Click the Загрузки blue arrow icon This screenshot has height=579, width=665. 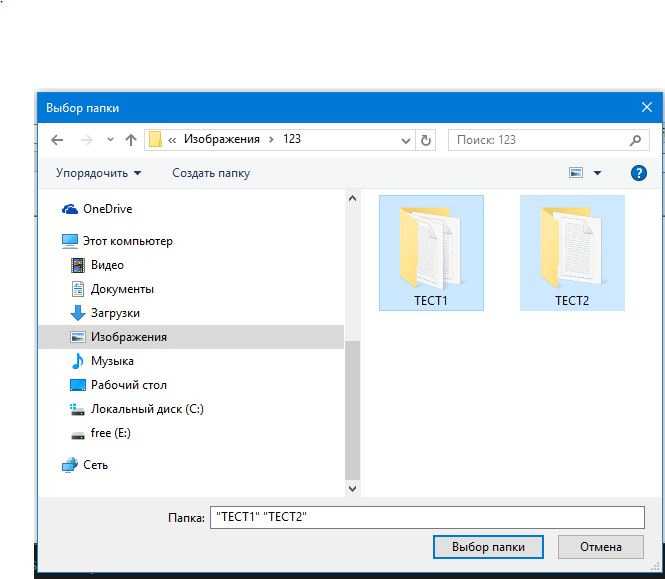coord(78,313)
